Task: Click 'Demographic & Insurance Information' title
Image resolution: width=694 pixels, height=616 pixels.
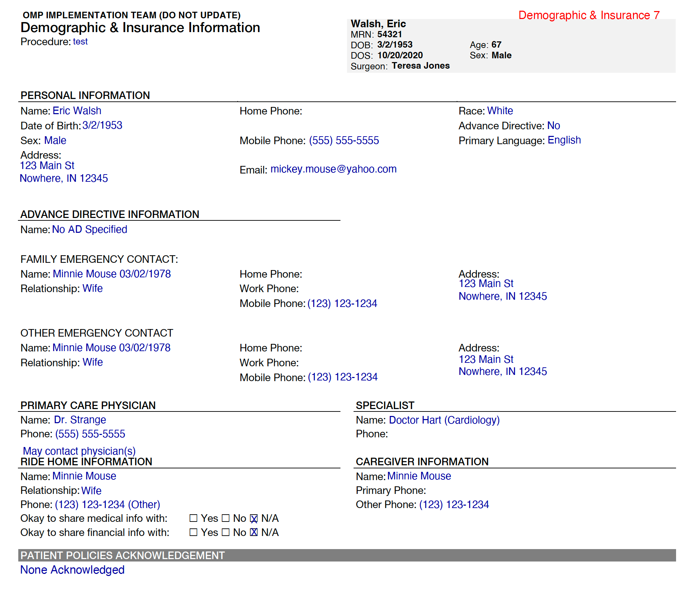Action: (140, 28)
